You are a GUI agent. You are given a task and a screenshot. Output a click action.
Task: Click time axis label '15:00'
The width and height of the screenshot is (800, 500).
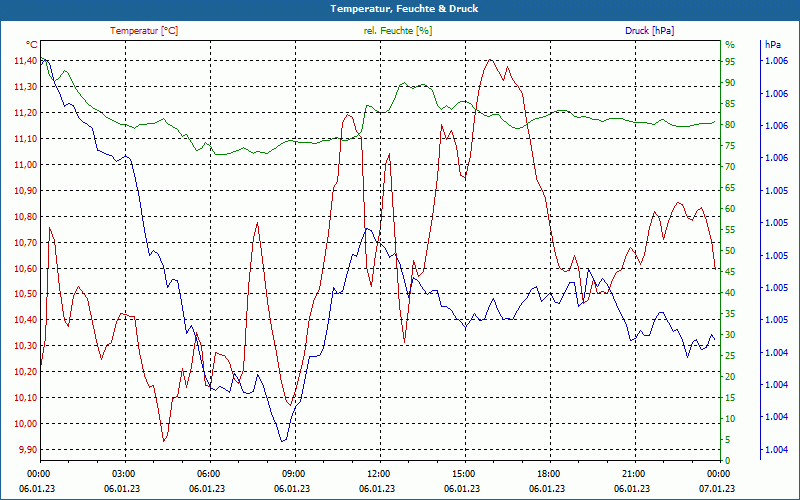(x=462, y=473)
